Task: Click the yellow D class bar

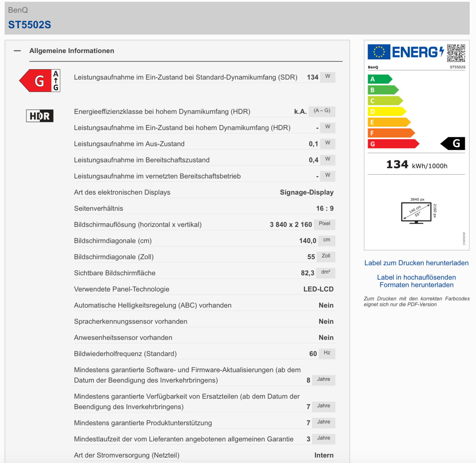Action: (x=387, y=111)
